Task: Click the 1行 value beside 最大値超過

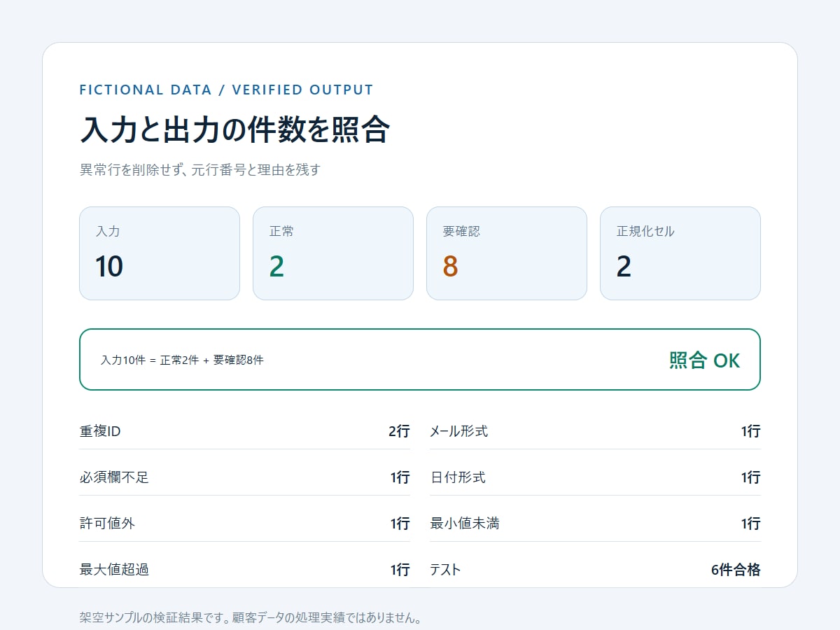Action: (400, 570)
